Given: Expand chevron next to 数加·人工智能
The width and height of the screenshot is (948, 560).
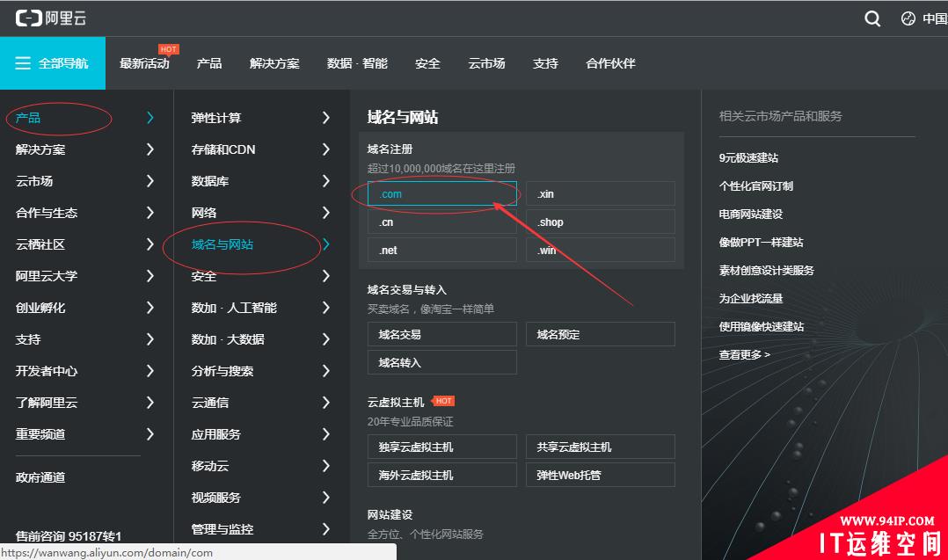Looking at the screenshot, I should [326, 308].
